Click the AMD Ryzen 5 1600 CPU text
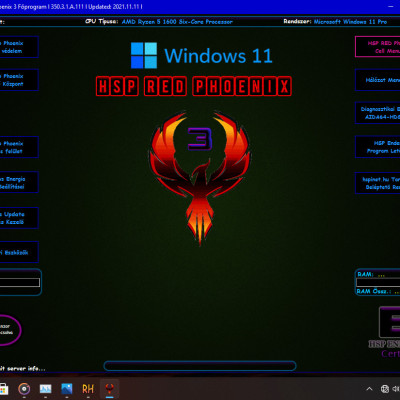 [177, 22]
